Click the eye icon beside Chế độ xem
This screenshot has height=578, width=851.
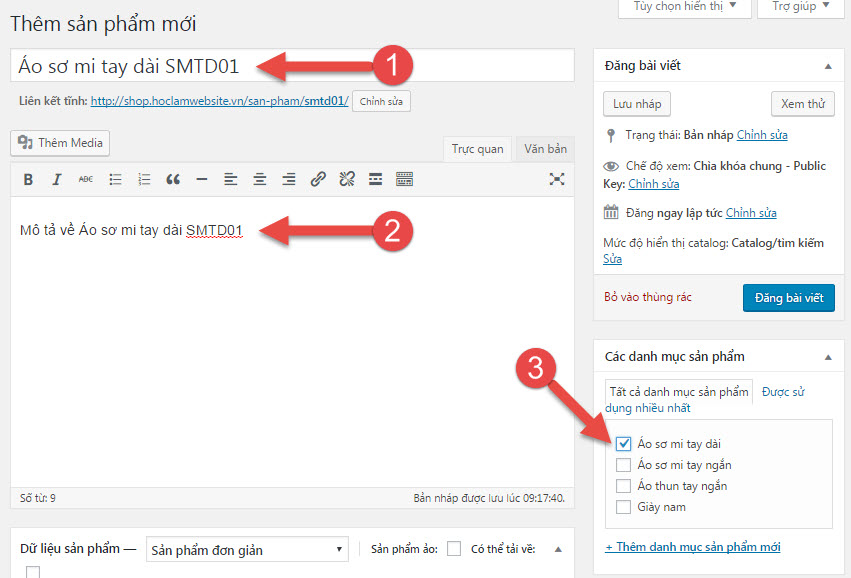point(611,166)
